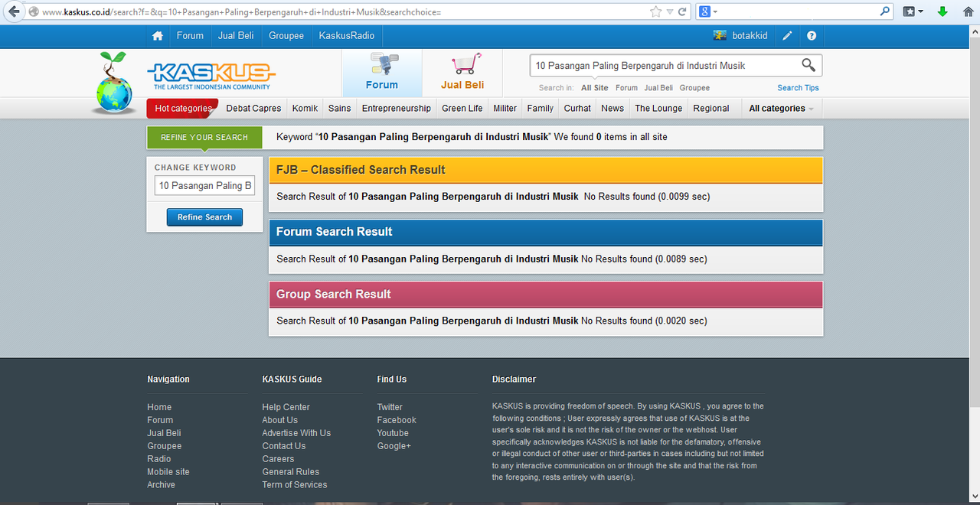Screen dimensions: 980x505
Task: Open the Contact Us link
Action: tap(283, 446)
